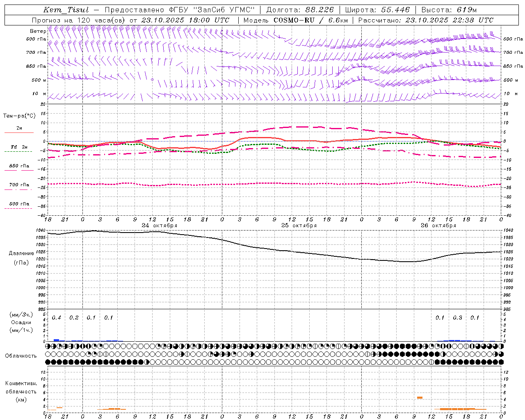The width and height of the screenshot is (525, 420).
Task: Click the '700 гПа' temperature legend entry
Action: (19, 185)
